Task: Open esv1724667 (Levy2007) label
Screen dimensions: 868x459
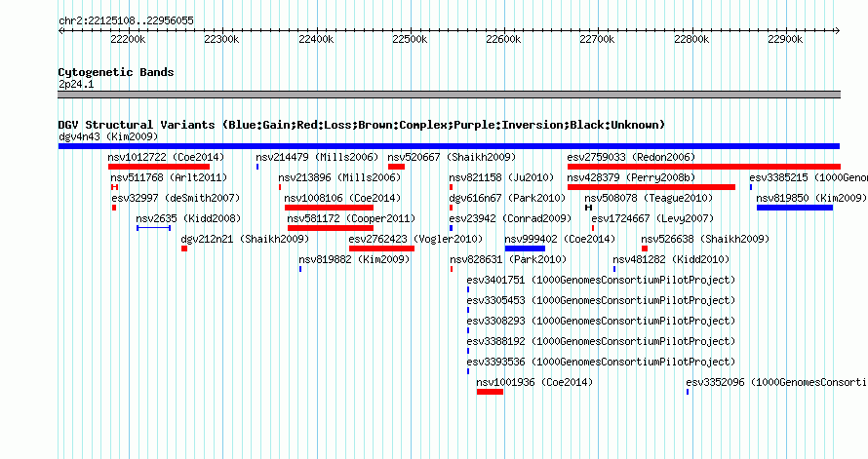Action: 652,218
